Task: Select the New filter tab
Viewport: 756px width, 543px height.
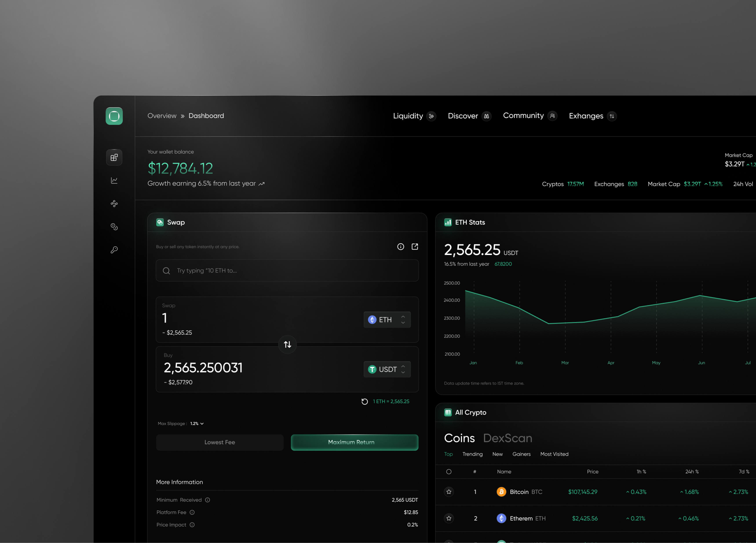Action: coord(497,454)
